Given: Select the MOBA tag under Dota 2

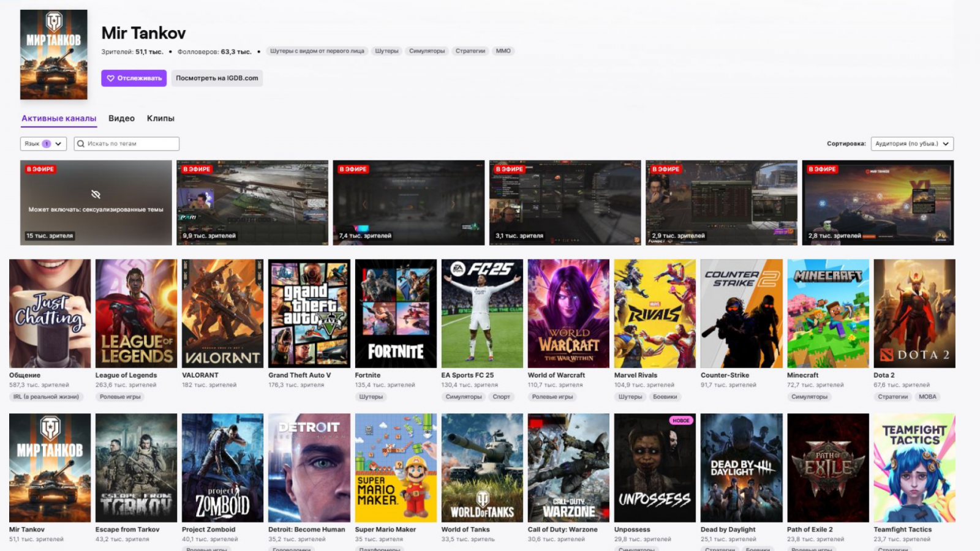Looking at the screenshot, I should pos(927,397).
